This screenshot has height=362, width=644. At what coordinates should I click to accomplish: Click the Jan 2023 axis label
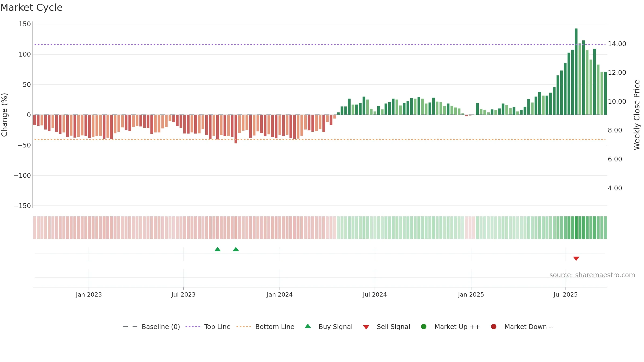[x=89, y=295]
